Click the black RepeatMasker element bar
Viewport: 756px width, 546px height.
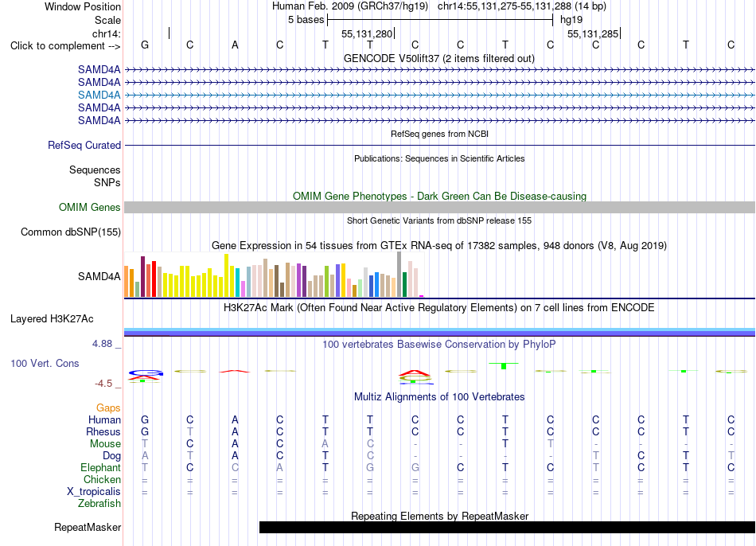click(x=507, y=527)
